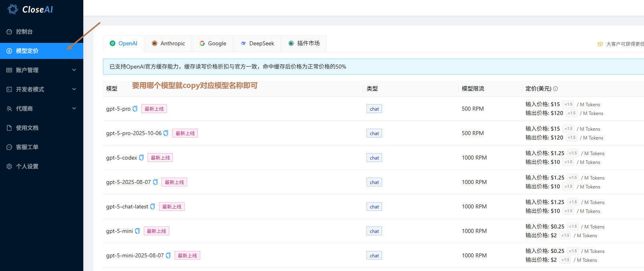The height and width of the screenshot is (271, 644).
Task: Click the 最新上线 tag on gpt-5-codex
Action: pyautogui.click(x=160, y=158)
